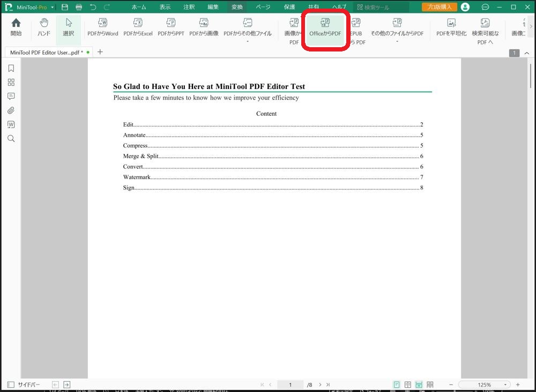Open the user account icon
Screen dimensions: 536x392
pos(465,7)
